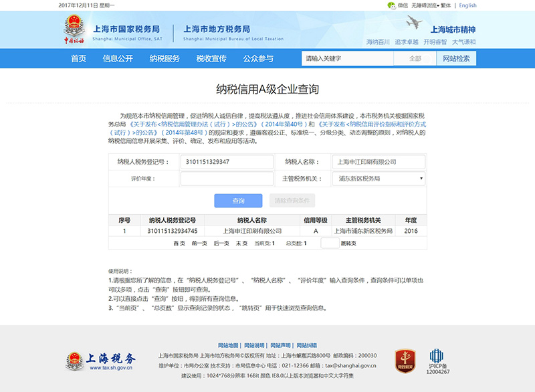Image resolution: width=535 pixels, height=392 pixels.
Task: Focus the 评价年度 input field
Action: pos(227,179)
